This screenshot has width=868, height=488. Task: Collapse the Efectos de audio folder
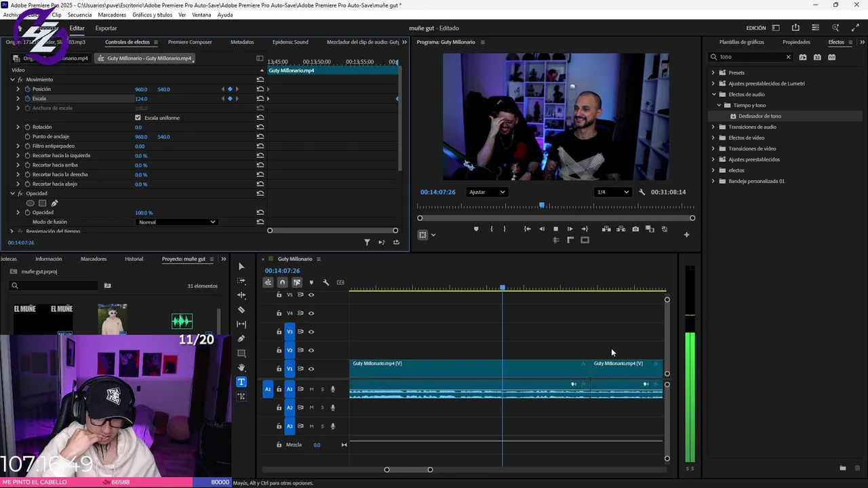click(x=713, y=94)
